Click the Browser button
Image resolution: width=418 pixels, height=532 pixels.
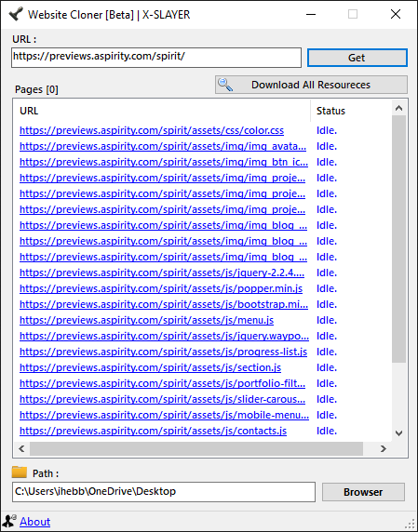(363, 492)
